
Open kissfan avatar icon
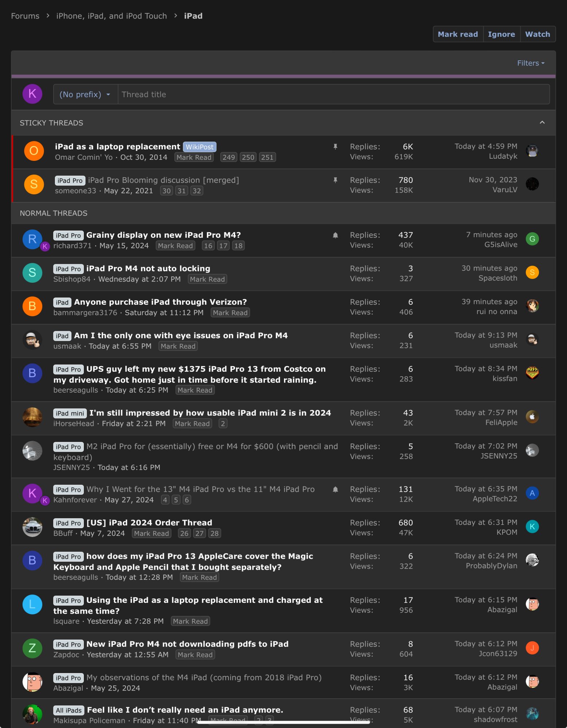(532, 373)
